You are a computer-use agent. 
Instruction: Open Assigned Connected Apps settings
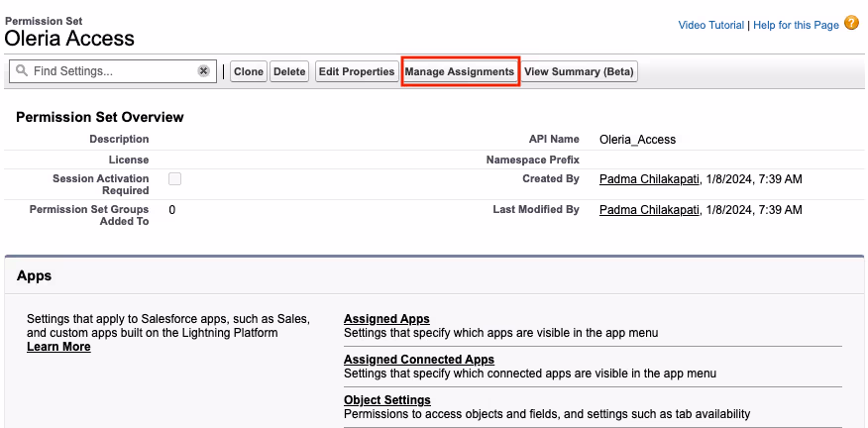pos(419,360)
